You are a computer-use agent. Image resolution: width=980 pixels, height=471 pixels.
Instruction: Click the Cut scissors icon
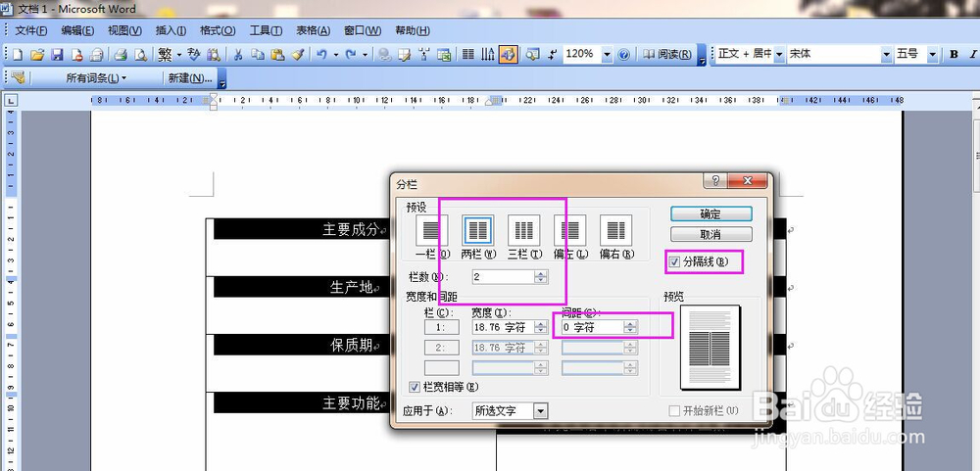click(x=237, y=55)
